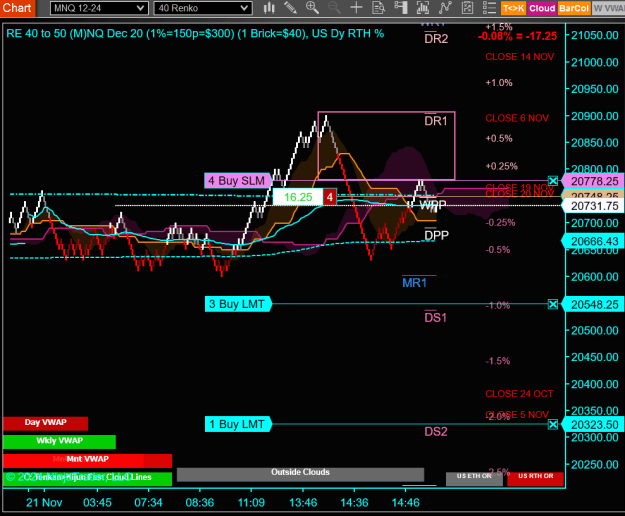Click the Outside Clouds gray bar

[x=300, y=474]
